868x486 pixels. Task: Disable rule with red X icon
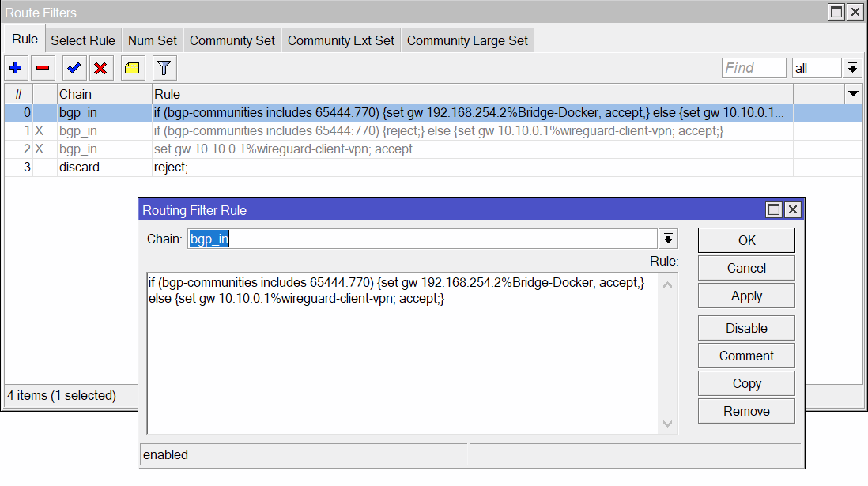100,68
